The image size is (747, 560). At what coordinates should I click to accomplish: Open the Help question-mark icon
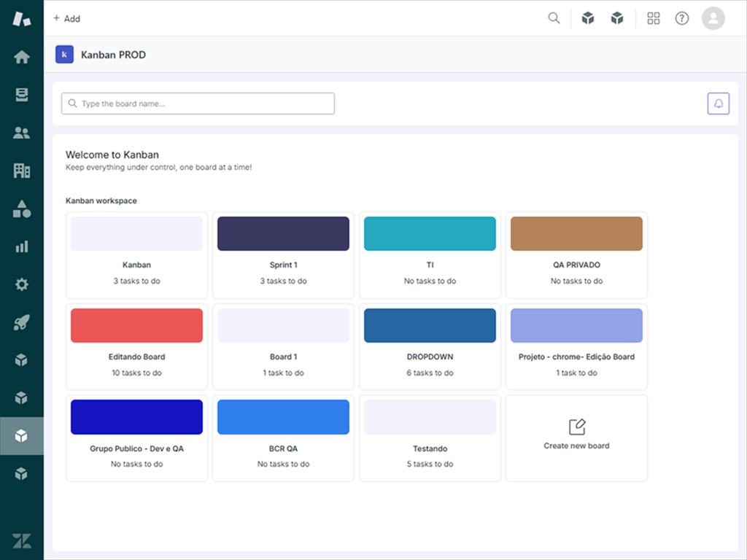coord(681,17)
